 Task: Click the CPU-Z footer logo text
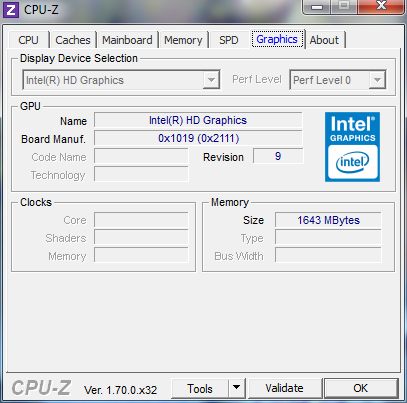pyautogui.click(x=41, y=388)
